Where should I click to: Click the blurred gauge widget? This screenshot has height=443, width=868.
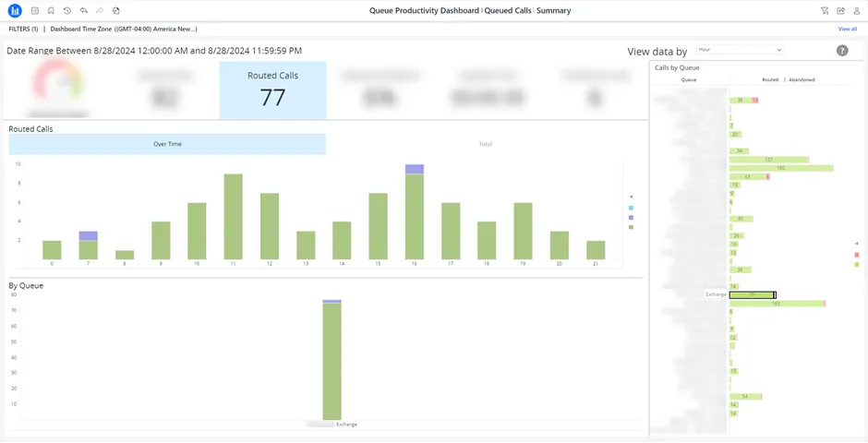[57, 89]
